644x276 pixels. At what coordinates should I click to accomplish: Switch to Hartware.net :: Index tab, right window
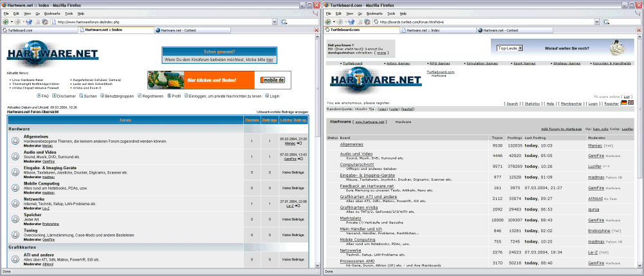point(437,30)
